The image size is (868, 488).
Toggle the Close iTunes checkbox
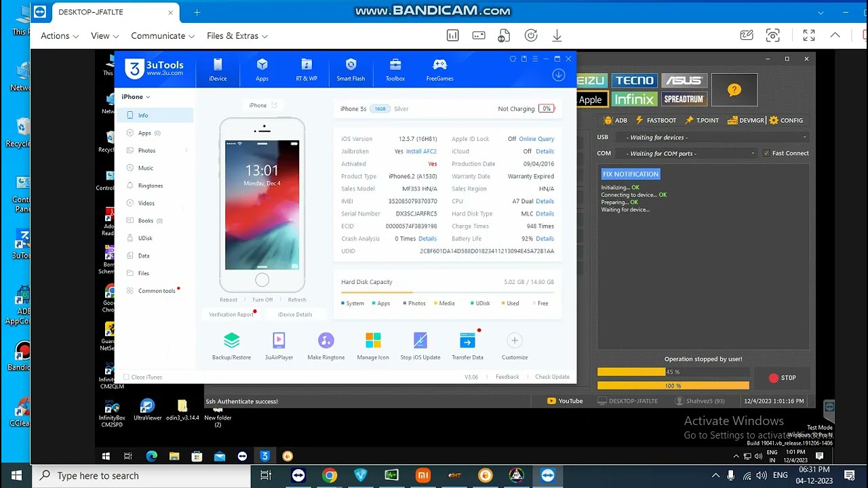(x=127, y=377)
